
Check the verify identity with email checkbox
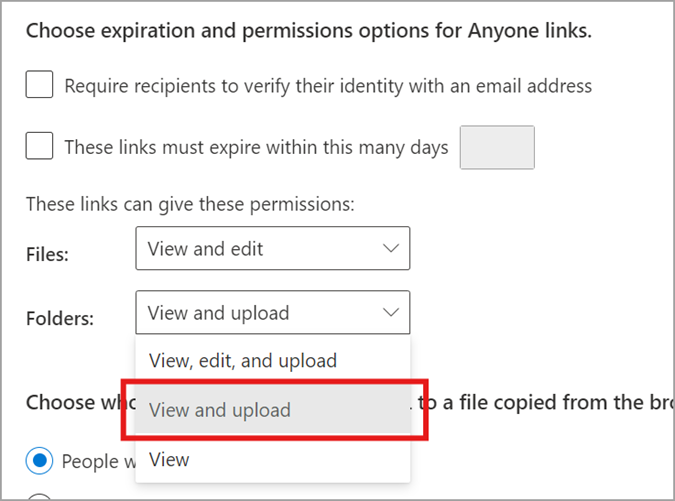click(x=39, y=84)
